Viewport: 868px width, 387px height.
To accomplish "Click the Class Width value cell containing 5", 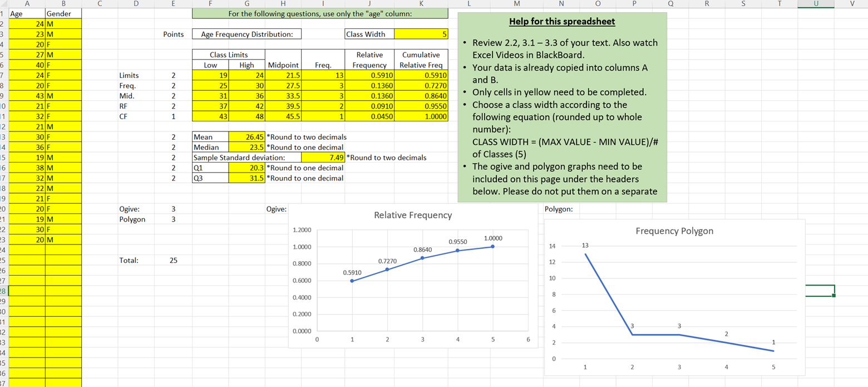I will [x=421, y=34].
